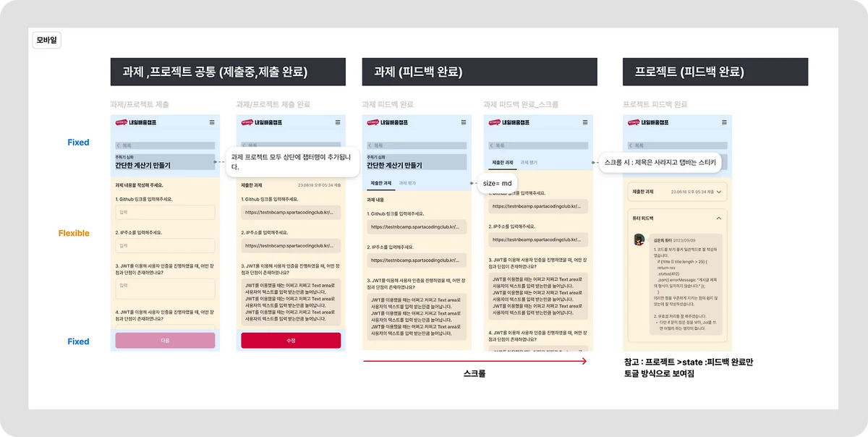The image size is (868, 437).
Task: Click 내일배움캠프 logo in 프로젝트 피드백 완료 screen
Action: pyautogui.click(x=648, y=122)
